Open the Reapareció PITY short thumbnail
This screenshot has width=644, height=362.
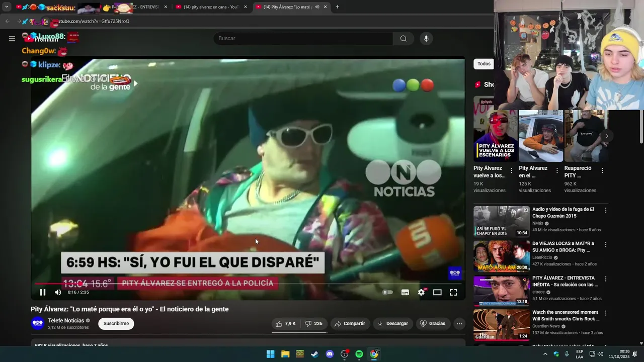(x=586, y=136)
